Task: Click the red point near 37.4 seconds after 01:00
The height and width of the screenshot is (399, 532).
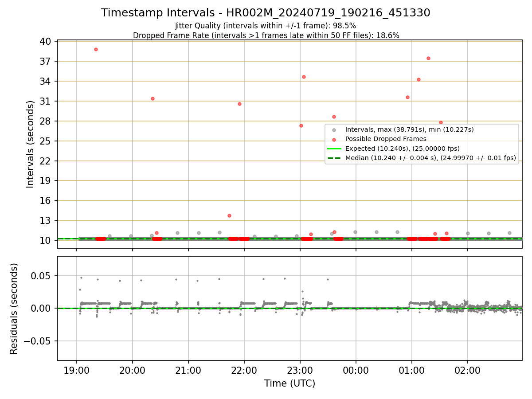Action: pyautogui.click(x=428, y=58)
